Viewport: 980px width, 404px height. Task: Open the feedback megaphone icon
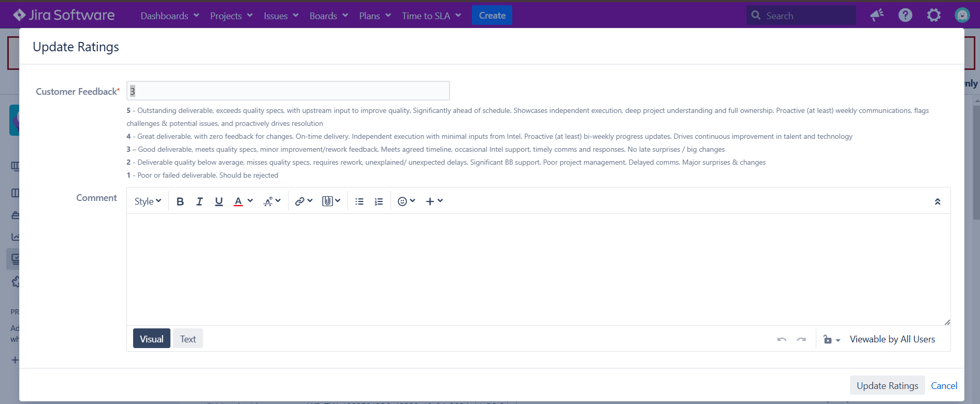click(x=877, y=15)
